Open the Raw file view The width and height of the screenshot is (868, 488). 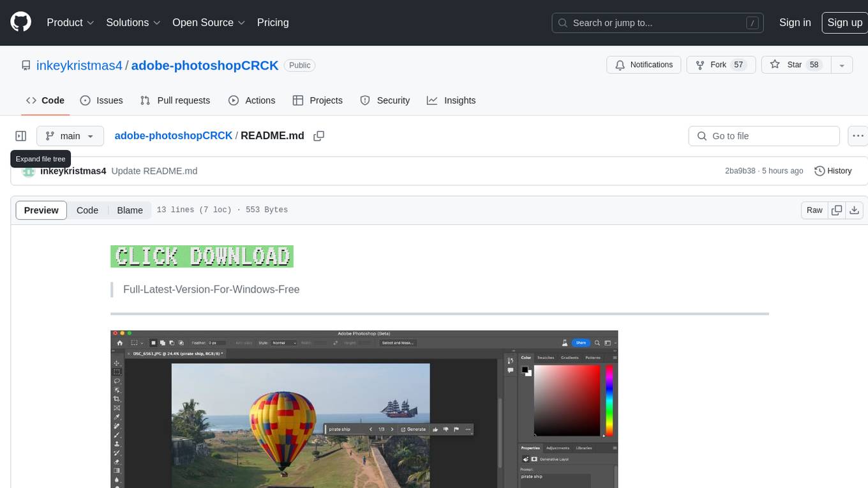(x=814, y=210)
